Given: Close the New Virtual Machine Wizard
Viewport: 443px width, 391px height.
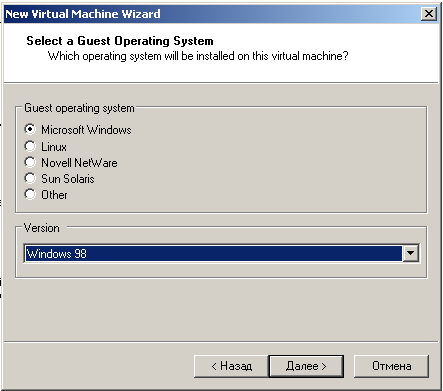Looking at the screenshot, I should tap(429, 14).
